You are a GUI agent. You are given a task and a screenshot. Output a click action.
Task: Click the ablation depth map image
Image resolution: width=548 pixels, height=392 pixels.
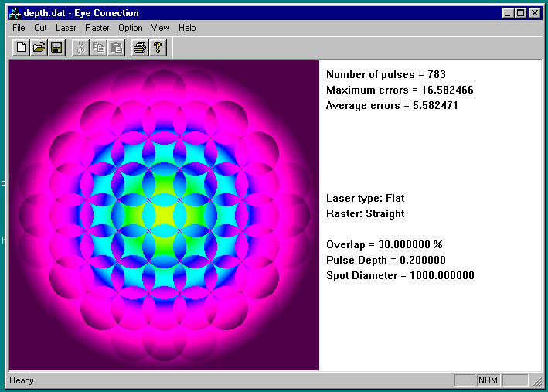pyautogui.click(x=164, y=215)
